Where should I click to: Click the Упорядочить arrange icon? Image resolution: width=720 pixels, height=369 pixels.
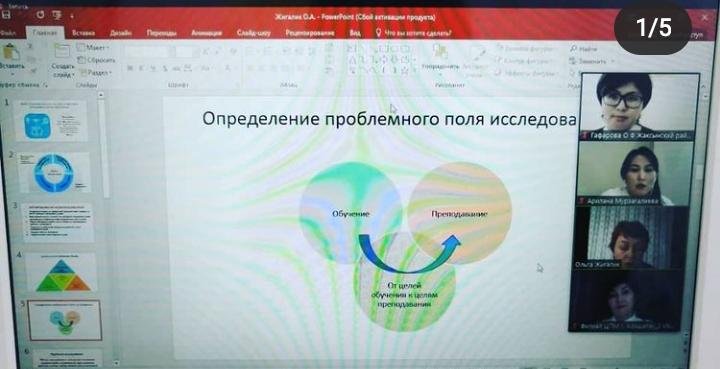point(440,52)
